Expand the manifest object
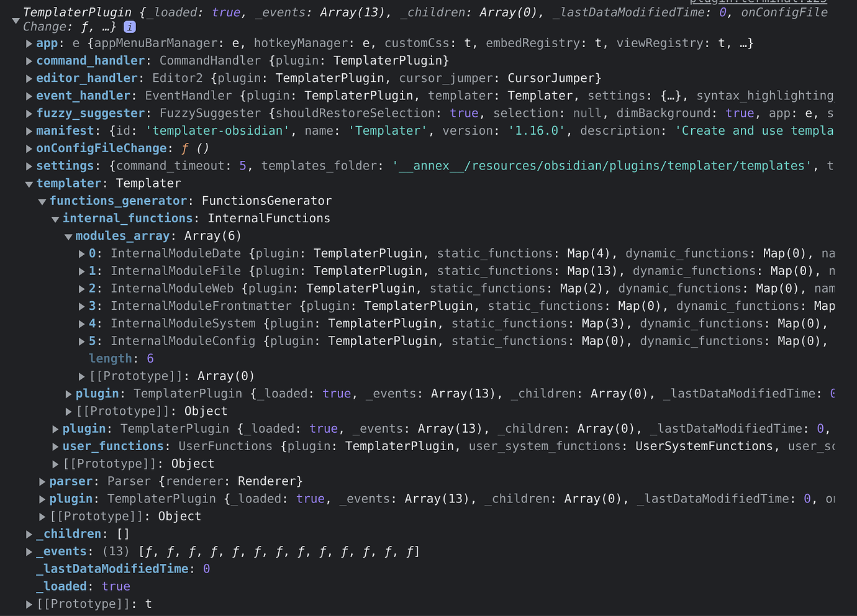This screenshot has width=857, height=616. [29, 130]
